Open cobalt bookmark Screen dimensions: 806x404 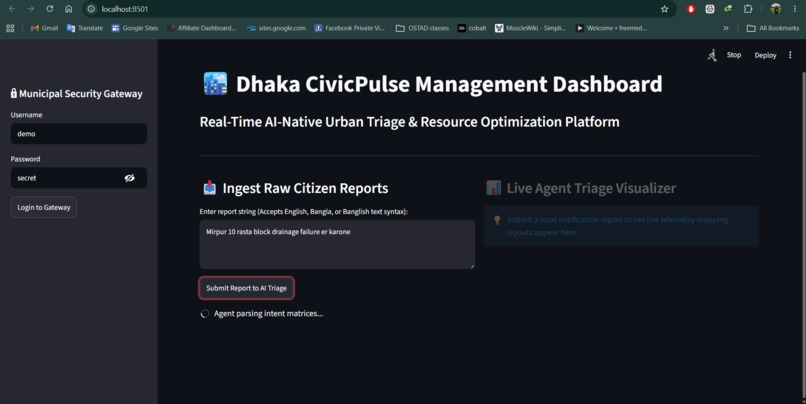(472, 28)
